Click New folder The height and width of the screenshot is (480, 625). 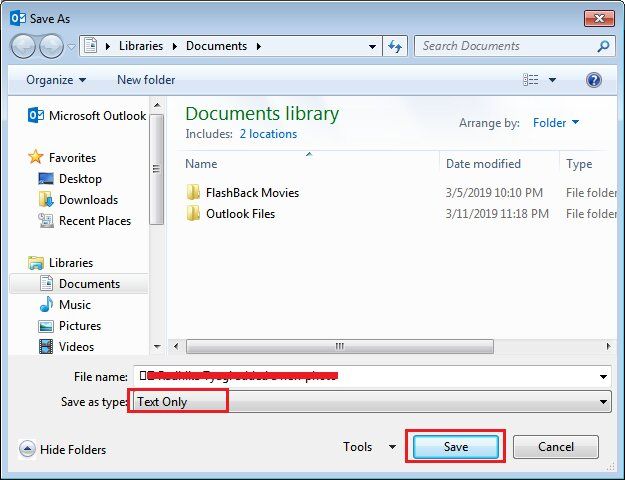(x=146, y=80)
